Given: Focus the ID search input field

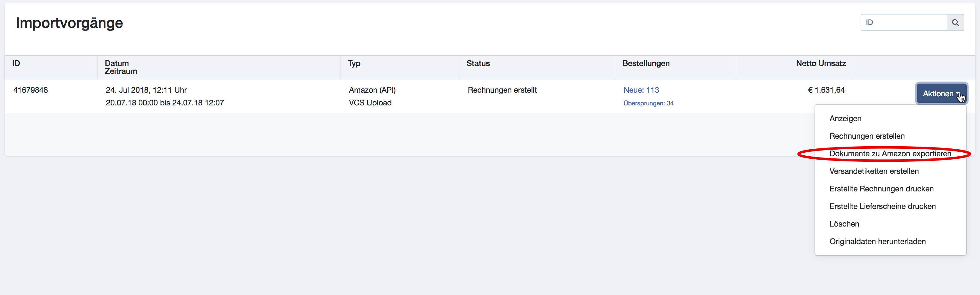Looking at the screenshot, I should click(904, 22).
